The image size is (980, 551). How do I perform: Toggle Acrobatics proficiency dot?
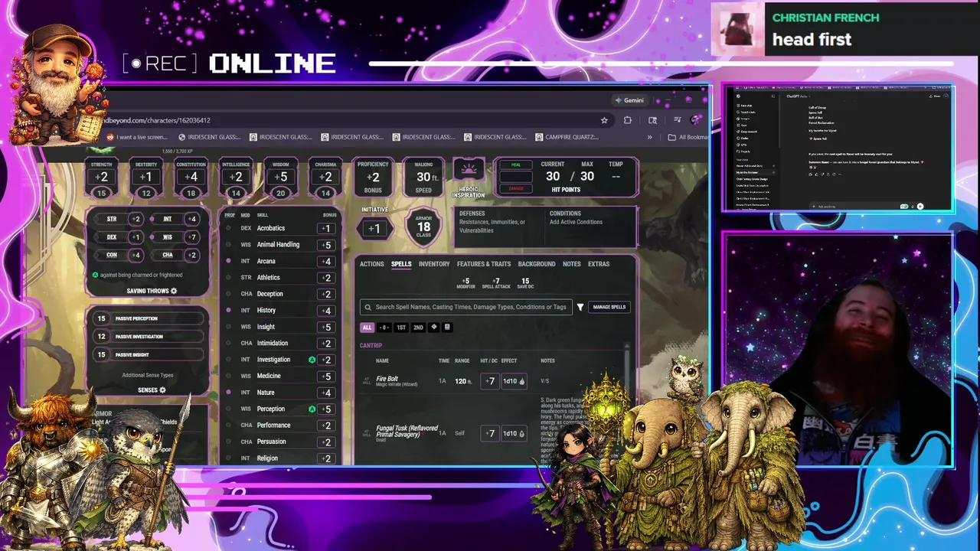(228, 228)
